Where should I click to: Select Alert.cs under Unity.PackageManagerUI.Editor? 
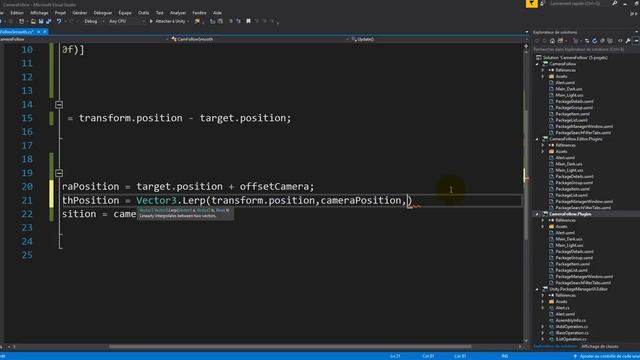click(x=562, y=308)
